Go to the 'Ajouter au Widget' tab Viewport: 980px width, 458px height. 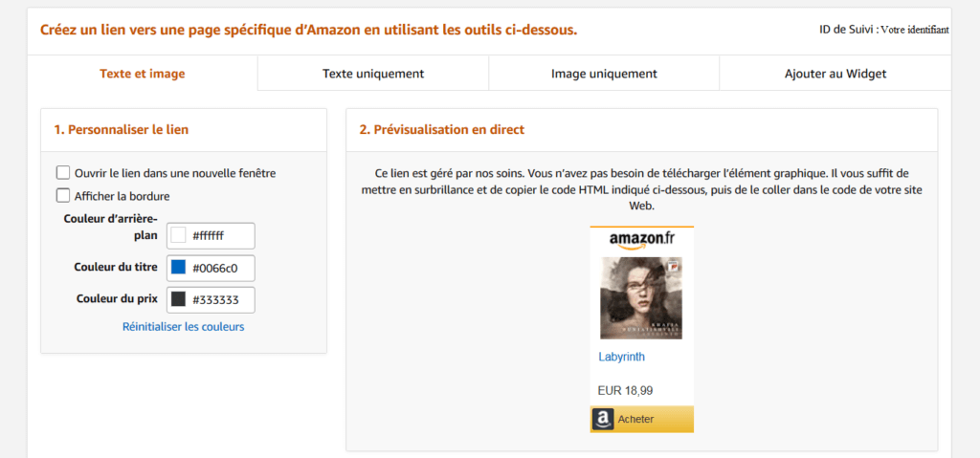point(835,74)
